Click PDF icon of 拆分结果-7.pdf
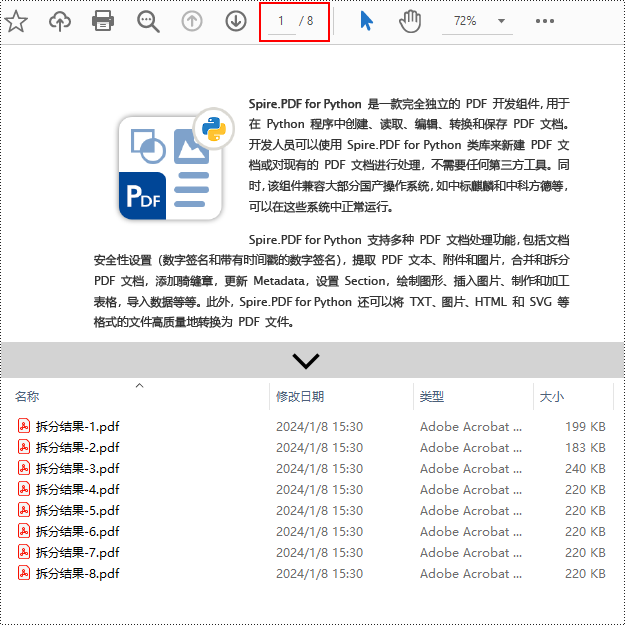The width and height of the screenshot is (625, 625). pos(24,552)
